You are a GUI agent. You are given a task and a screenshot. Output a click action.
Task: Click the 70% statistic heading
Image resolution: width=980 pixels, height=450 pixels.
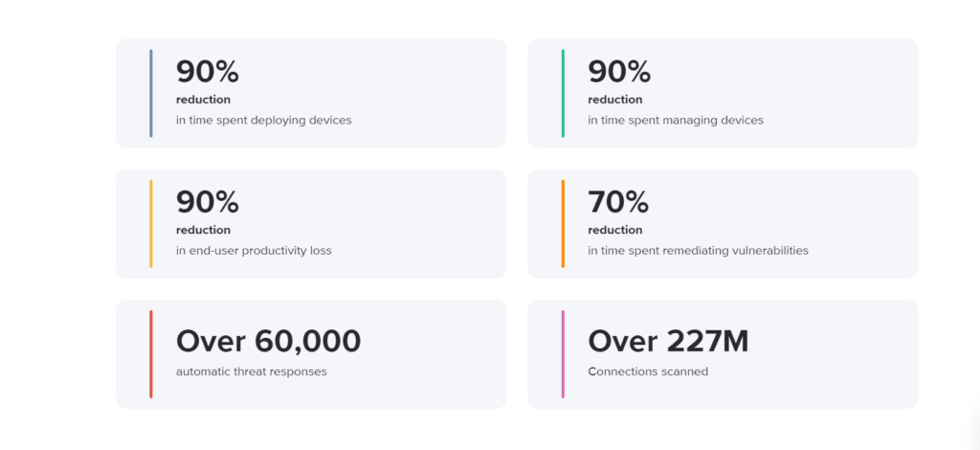pos(618,202)
